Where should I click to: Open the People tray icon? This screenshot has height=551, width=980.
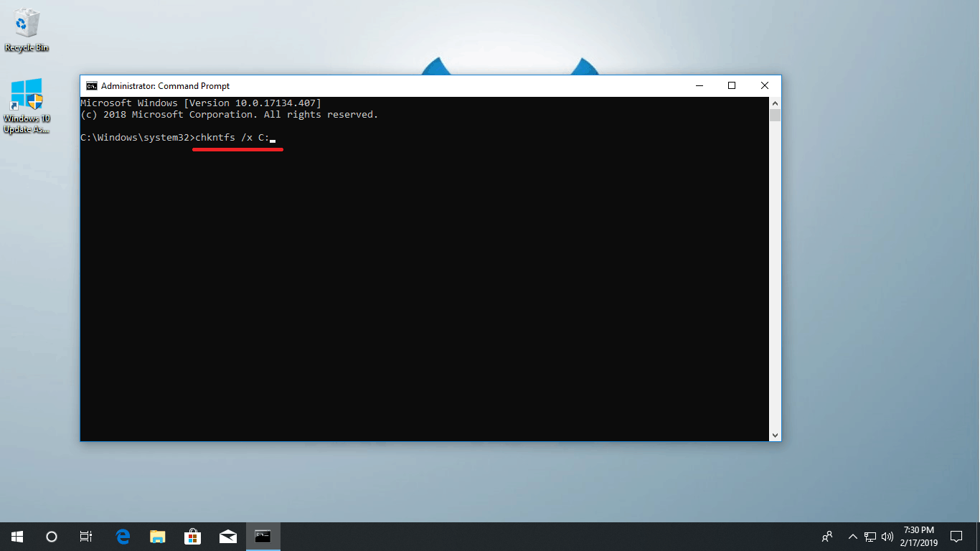tap(827, 537)
